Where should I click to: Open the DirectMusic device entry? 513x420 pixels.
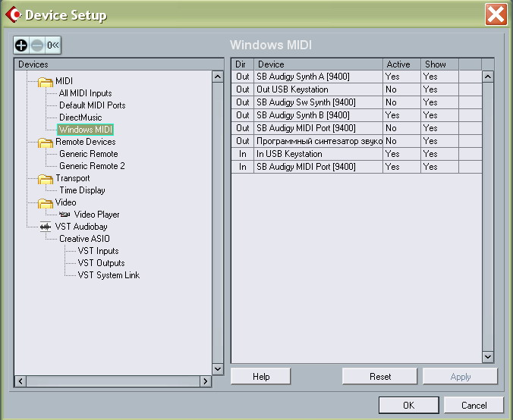click(x=80, y=118)
